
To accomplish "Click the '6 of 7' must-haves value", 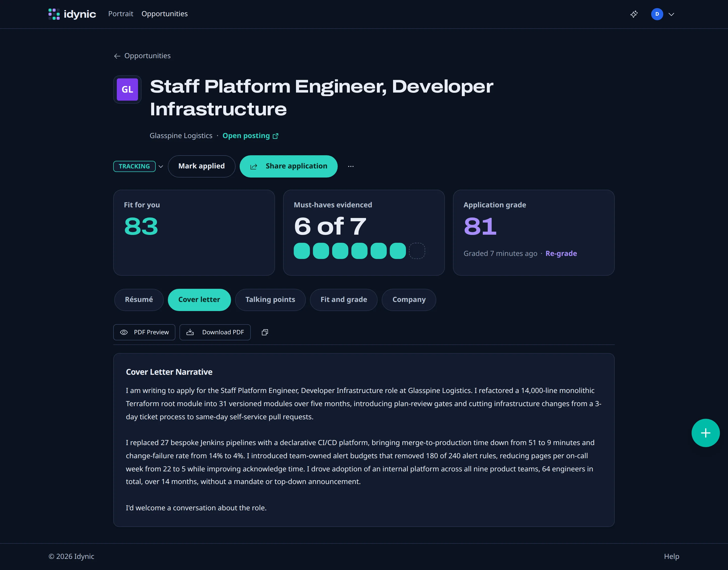I will click(330, 226).
